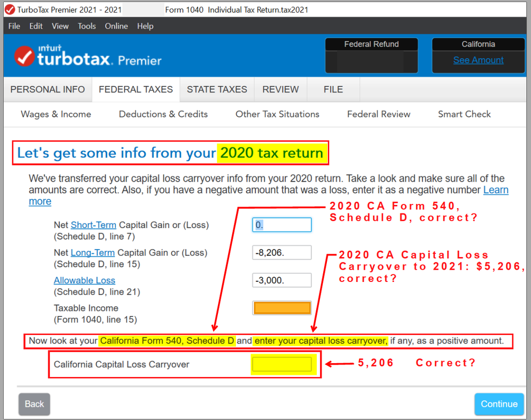
Task: Click the See Amount link under California
Action: click(x=478, y=60)
